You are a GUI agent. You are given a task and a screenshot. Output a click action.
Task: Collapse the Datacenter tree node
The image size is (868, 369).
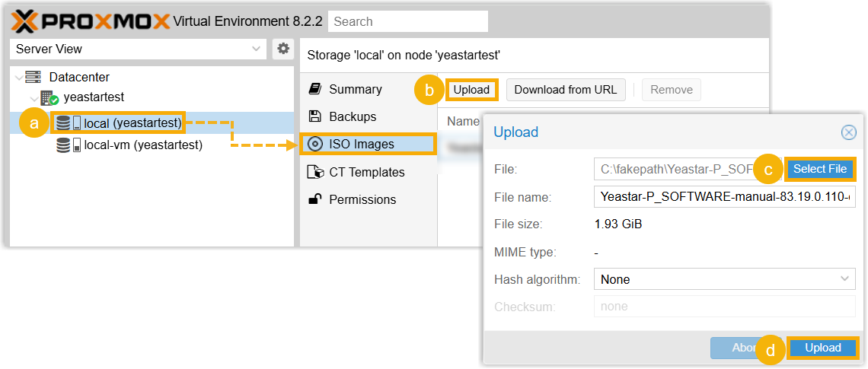pos(17,78)
